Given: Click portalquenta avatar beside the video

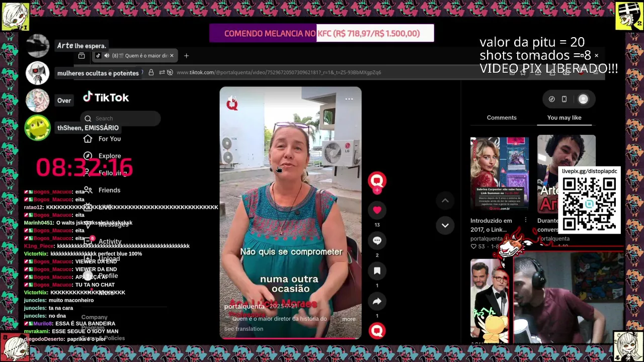Looking at the screenshot, I should pyautogui.click(x=377, y=180).
